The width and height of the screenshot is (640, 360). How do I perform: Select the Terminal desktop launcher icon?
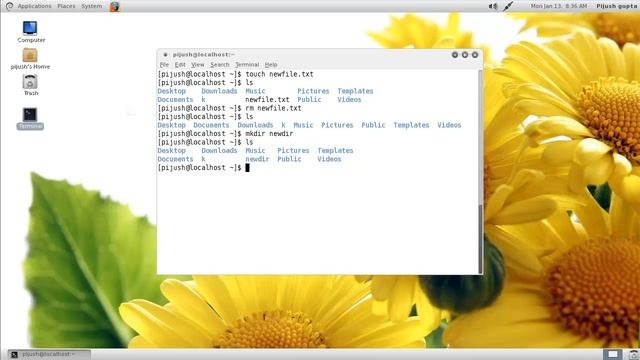click(30, 115)
